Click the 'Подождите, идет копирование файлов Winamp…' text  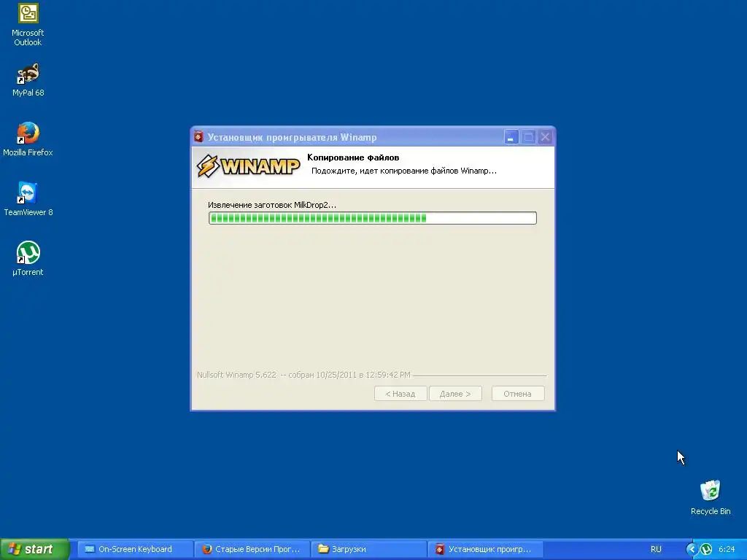(x=404, y=171)
